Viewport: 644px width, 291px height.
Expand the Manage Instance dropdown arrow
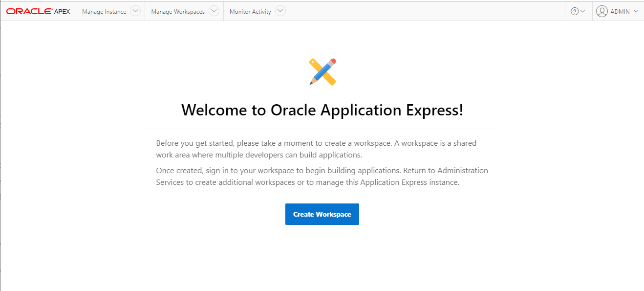pos(135,11)
